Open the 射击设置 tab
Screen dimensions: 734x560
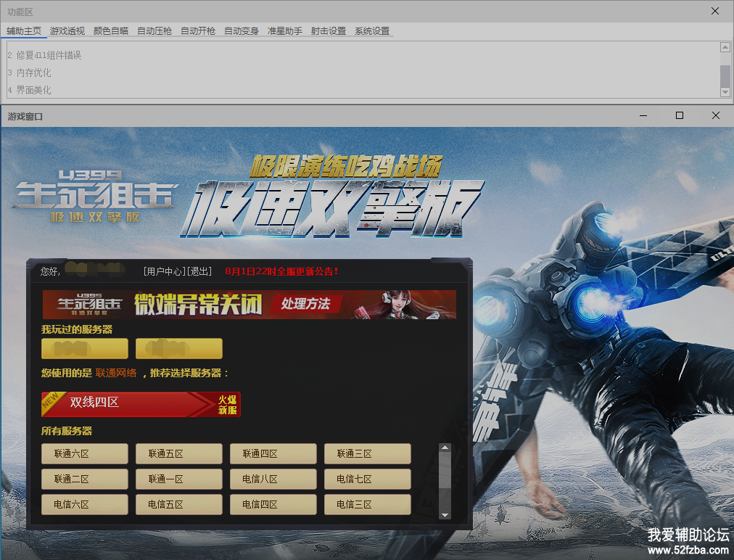329,31
